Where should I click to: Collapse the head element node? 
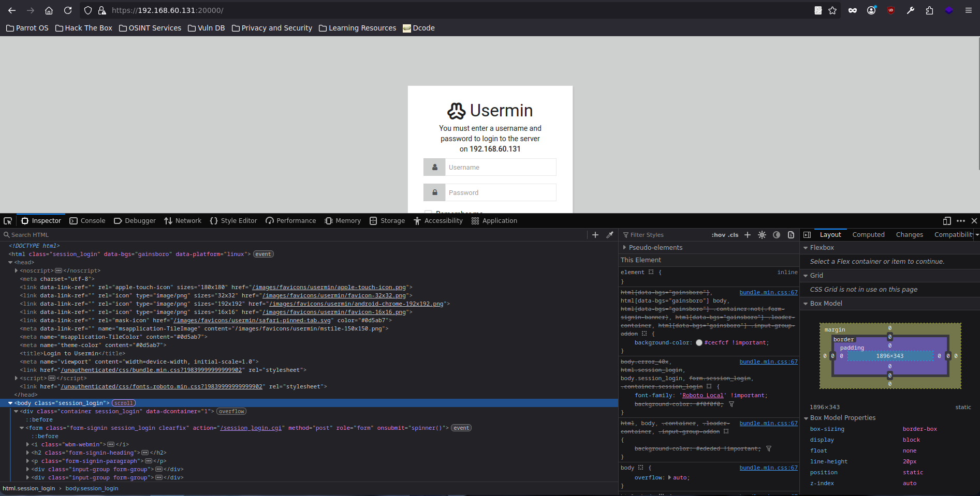pyautogui.click(x=10, y=263)
